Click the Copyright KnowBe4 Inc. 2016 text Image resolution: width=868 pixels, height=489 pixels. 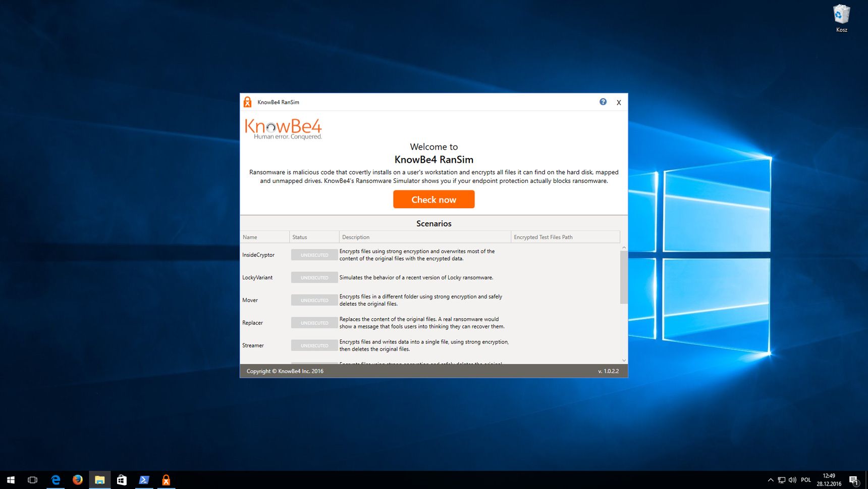tap(285, 371)
